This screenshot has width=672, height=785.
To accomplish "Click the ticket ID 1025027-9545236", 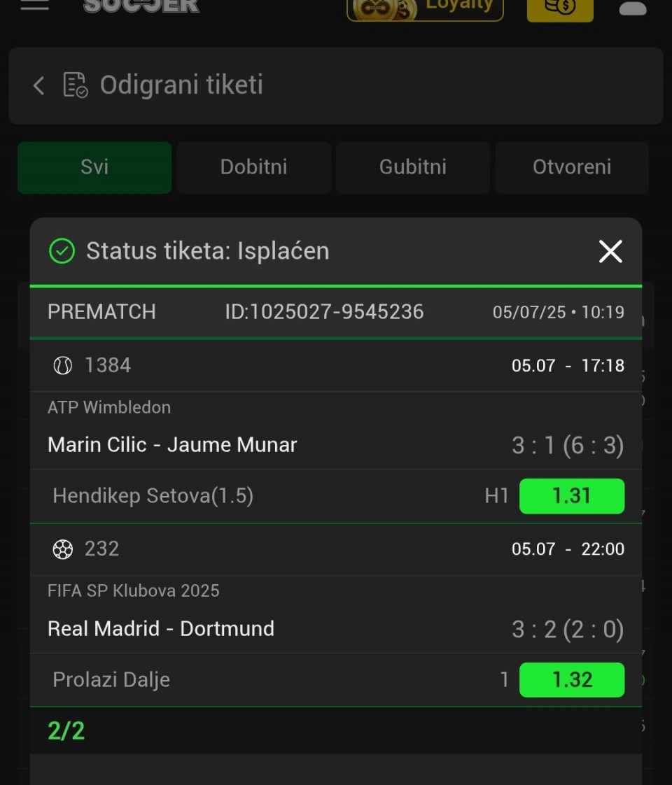I will pos(324,312).
